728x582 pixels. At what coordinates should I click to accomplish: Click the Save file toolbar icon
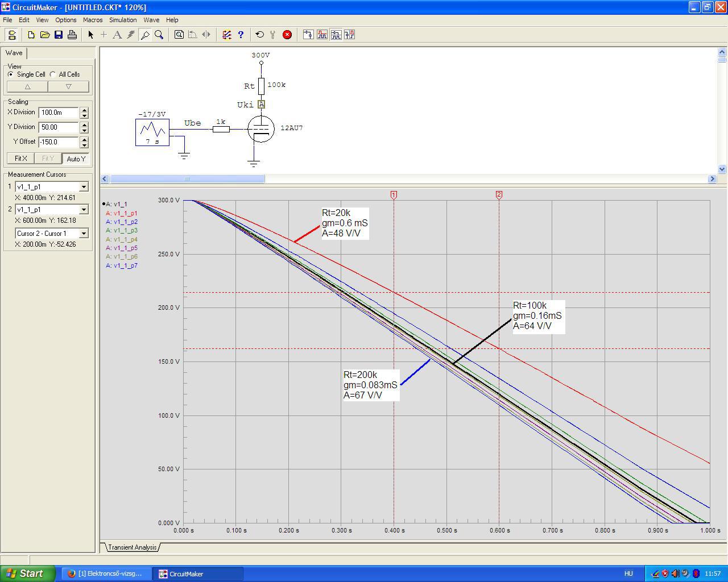point(59,35)
